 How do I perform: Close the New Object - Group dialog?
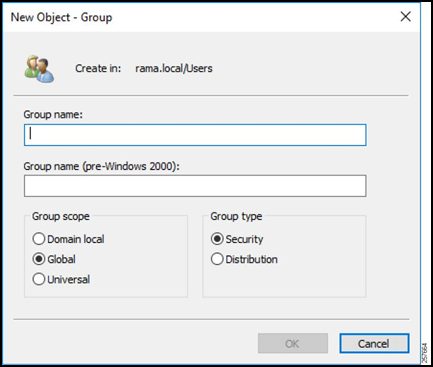pyautogui.click(x=405, y=16)
